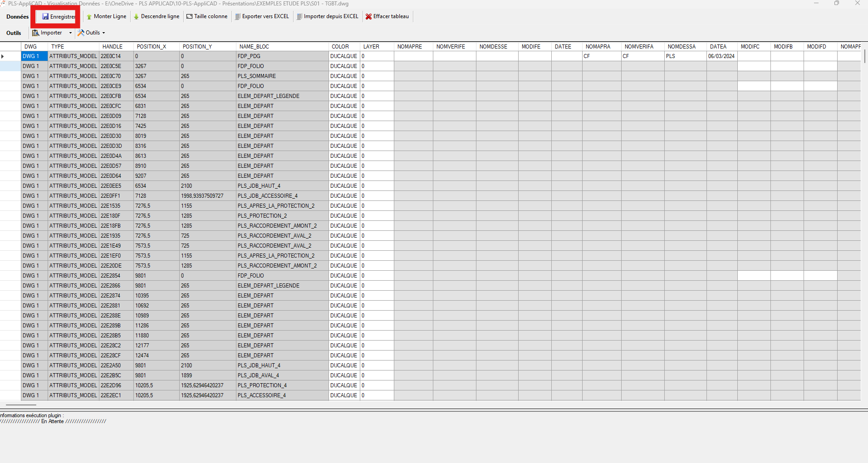
Task: Expand the Importer dropdown arrow
Action: click(x=70, y=33)
